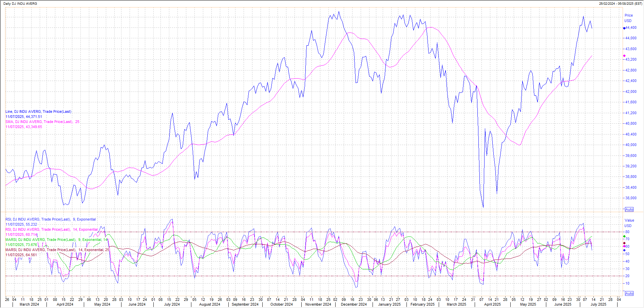Select the SMA 25 legend label
644x308 pixels.
(x=42, y=122)
